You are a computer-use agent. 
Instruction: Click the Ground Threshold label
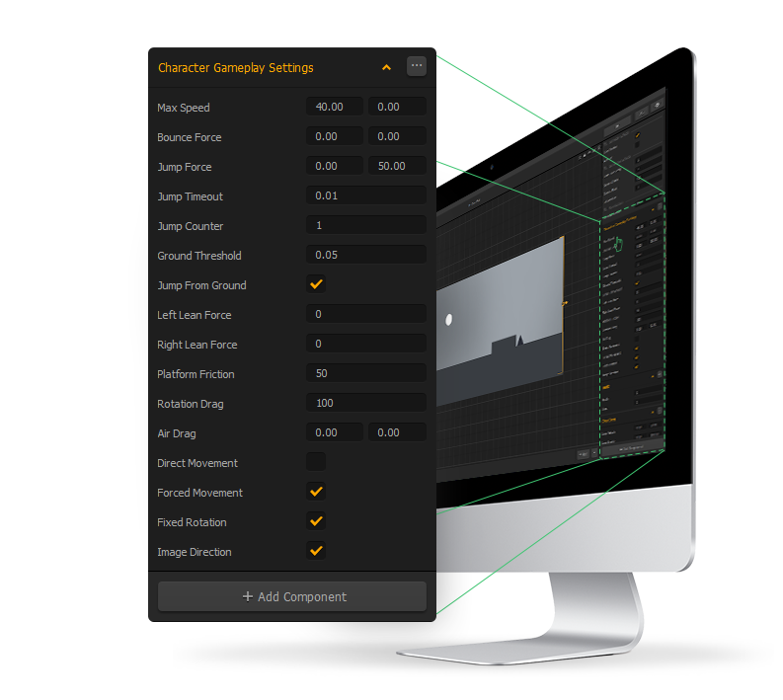(x=199, y=256)
